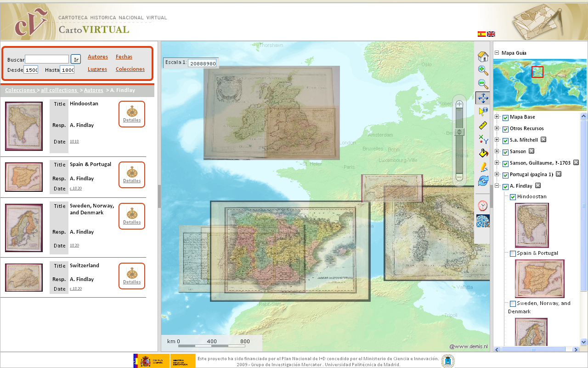Select the zoom-out magnifier tool
Viewport: 588px width, 368px height.
point(483,84)
